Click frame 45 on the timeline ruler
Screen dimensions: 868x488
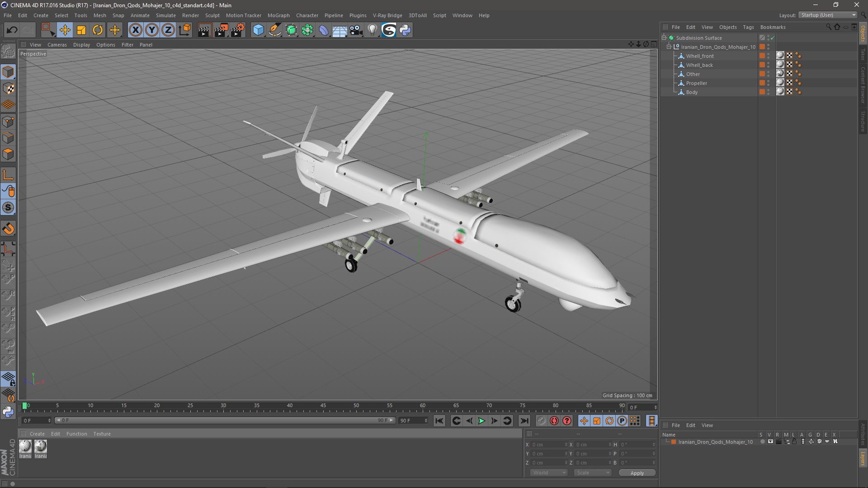point(323,406)
